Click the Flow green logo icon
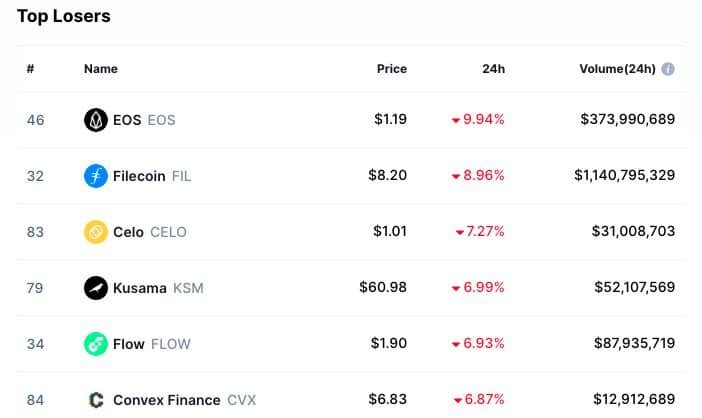Viewport: 702px width, 418px height. (x=96, y=344)
